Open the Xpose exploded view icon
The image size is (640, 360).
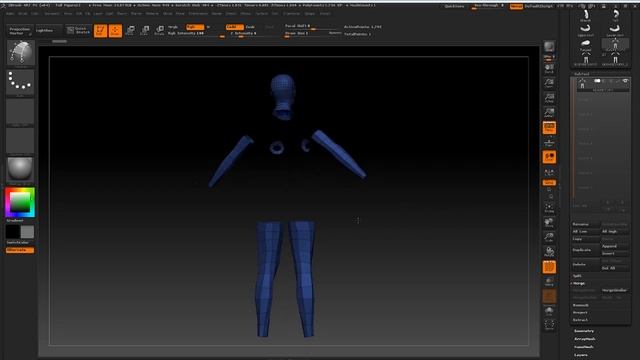(549, 326)
